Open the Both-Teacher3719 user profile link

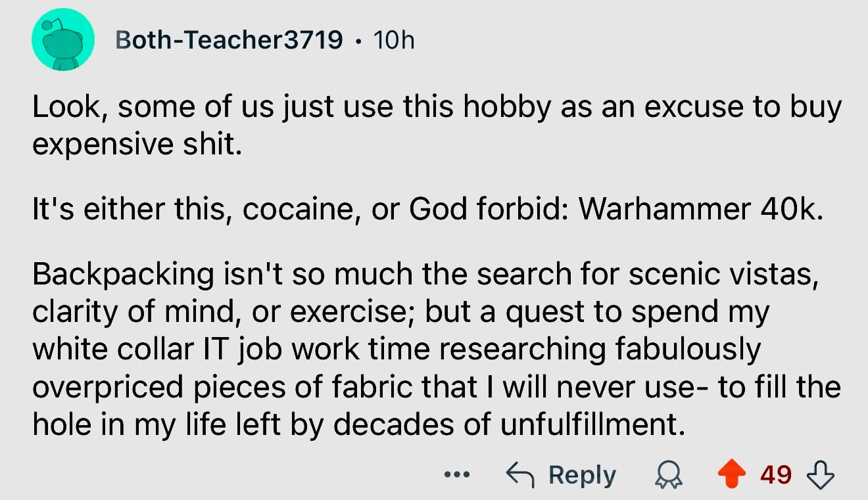(229, 41)
